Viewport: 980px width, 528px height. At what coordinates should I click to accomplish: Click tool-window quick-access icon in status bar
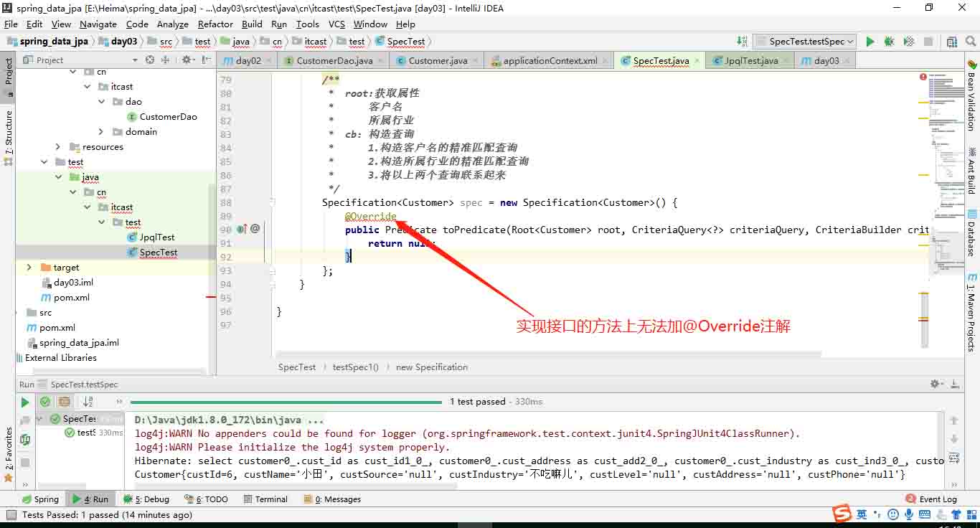(x=10, y=514)
